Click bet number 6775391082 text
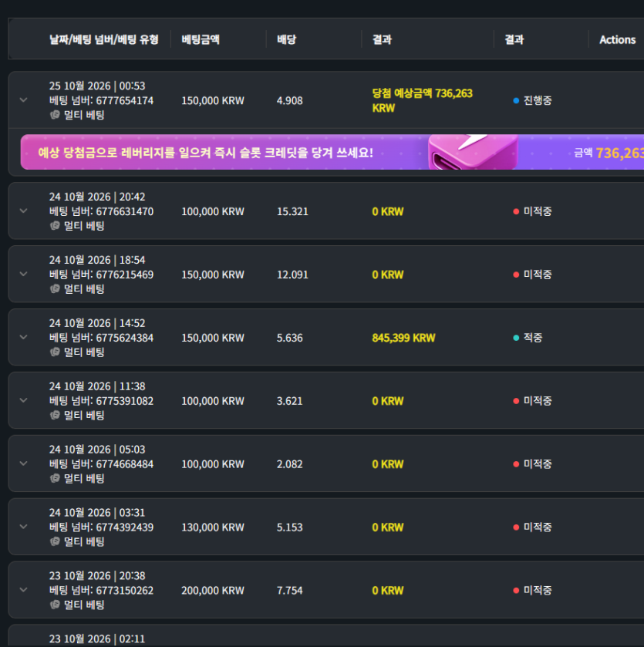644x647 pixels. point(125,401)
